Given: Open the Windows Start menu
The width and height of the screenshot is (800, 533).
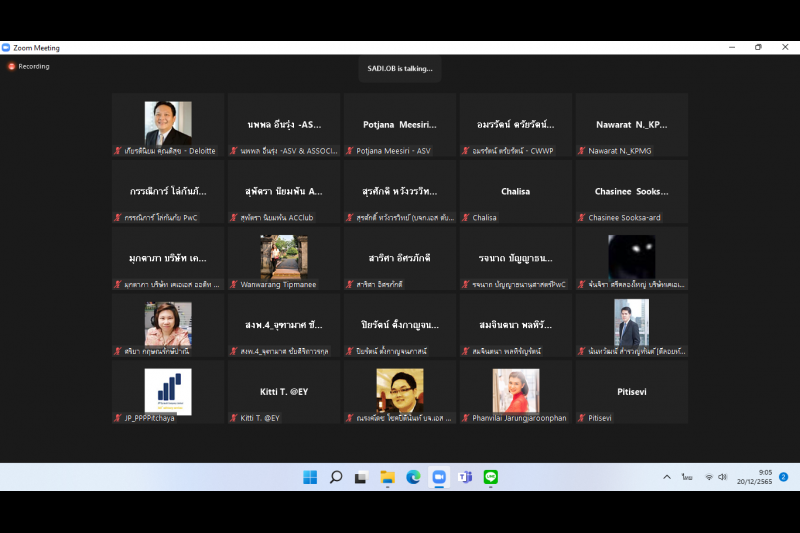Looking at the screenshot, I should [x=310, y=477].
